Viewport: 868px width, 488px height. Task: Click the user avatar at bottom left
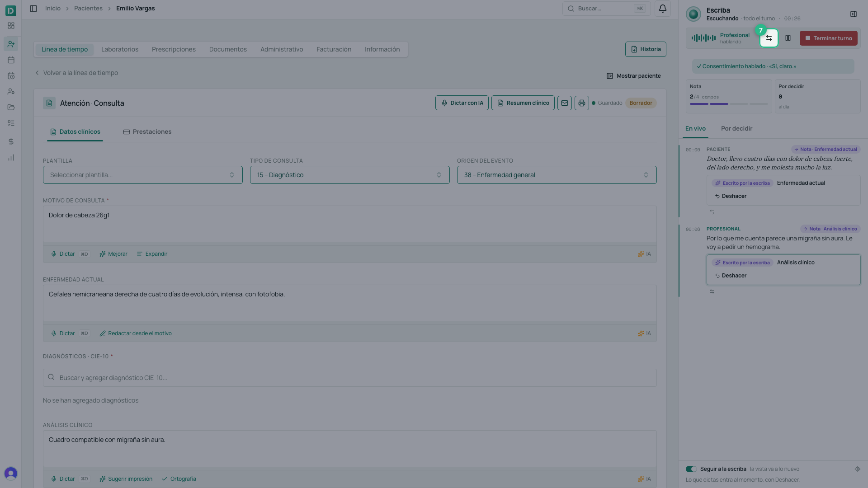11,474
